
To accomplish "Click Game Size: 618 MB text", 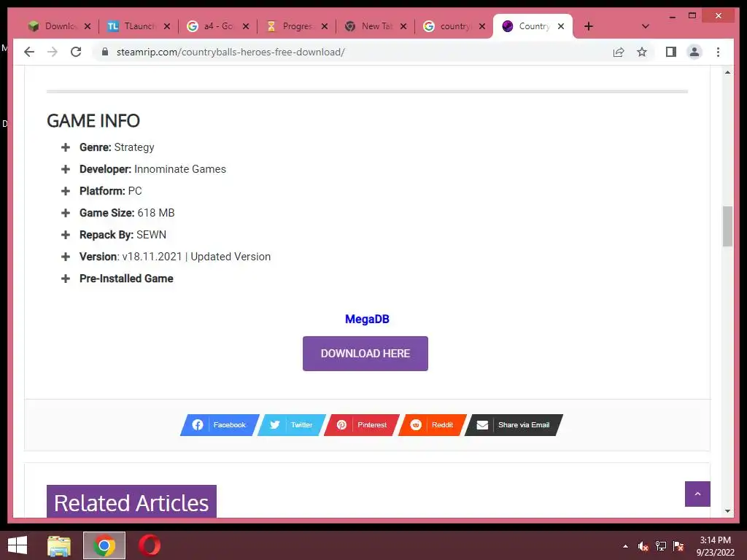I will click(127, 213).
